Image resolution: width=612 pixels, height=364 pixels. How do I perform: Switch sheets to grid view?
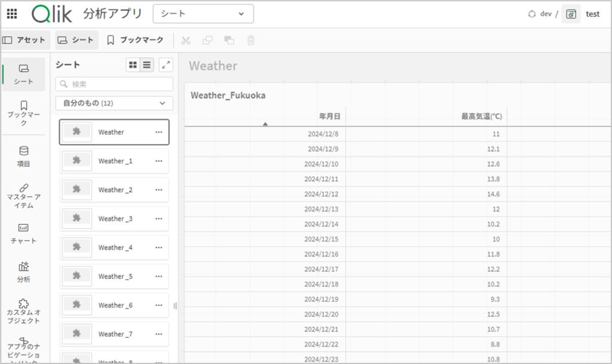[x=133, y=65]
